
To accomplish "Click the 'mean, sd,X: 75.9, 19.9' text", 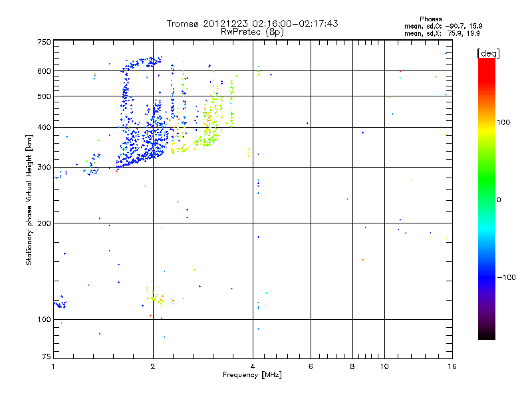I will [442, 33].
